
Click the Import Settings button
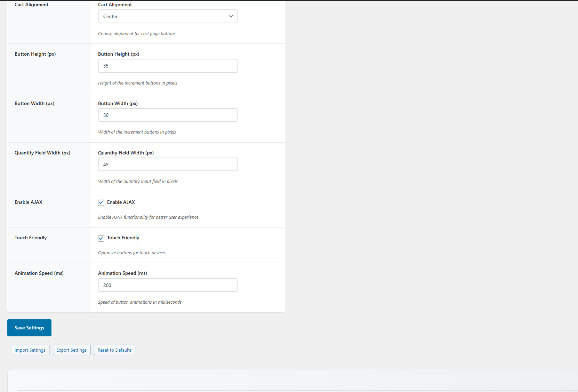(30, 350)
